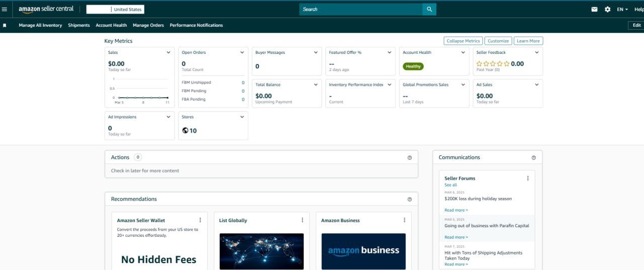The width and height of the screenshot is (644, 270).
Task: Read more on Shipping Adjustments post
Action: pos(456,264)
